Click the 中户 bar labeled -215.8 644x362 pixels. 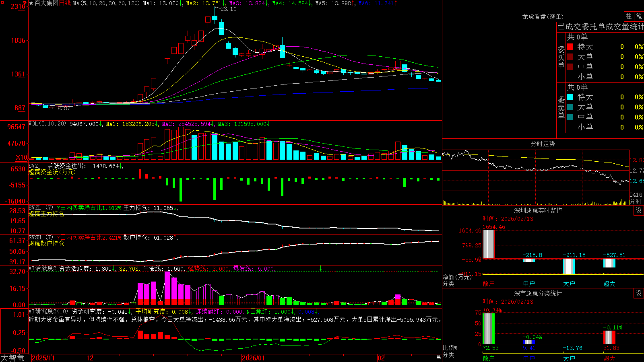pyautogui.click(x=529, y=260)
